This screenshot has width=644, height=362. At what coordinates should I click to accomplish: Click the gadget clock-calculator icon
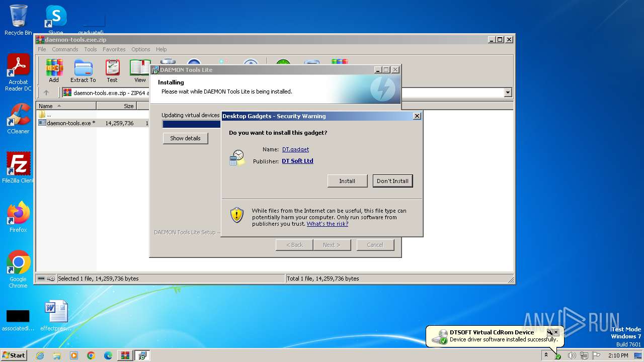point(237,157)
